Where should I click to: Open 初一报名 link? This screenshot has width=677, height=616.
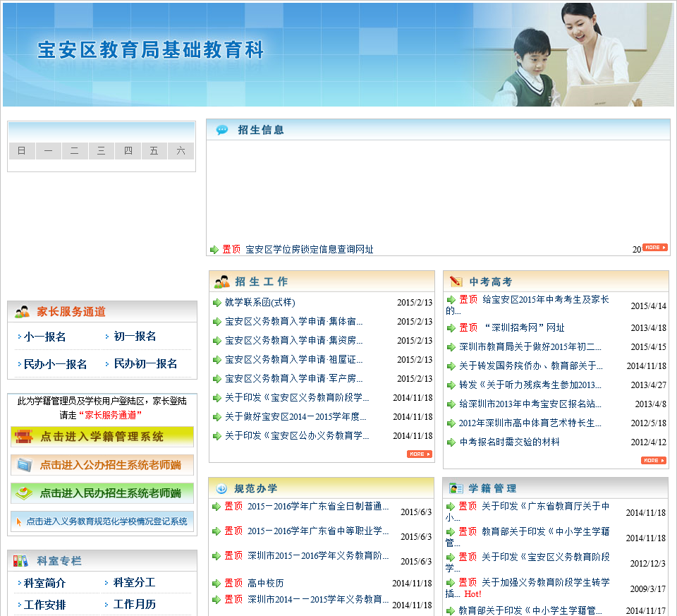coord(135,336)
